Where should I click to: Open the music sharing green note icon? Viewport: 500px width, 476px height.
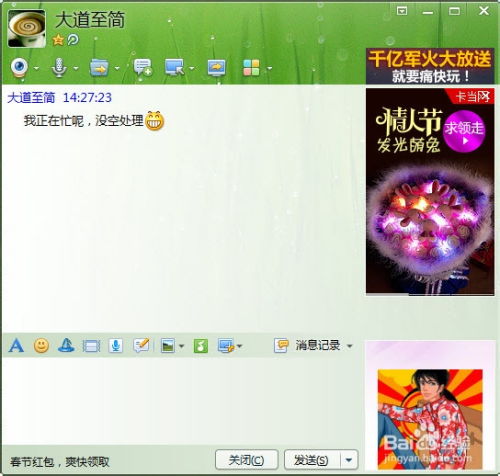pos(201,346)
